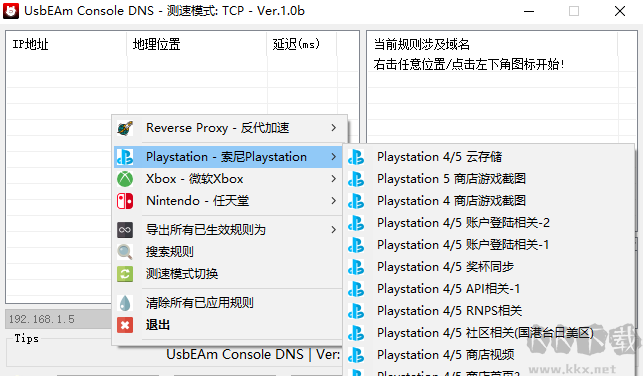Open Nintendo - 任天堂 menu entry
This screenshot has width=643, height=376.
coord(228,201)
